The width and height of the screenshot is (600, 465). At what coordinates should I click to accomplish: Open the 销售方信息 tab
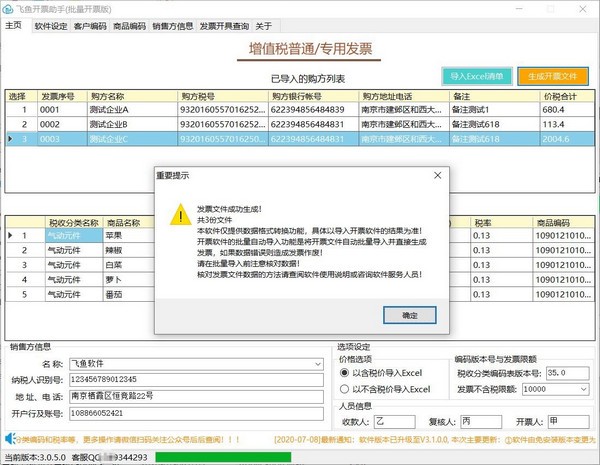(172, 27)
